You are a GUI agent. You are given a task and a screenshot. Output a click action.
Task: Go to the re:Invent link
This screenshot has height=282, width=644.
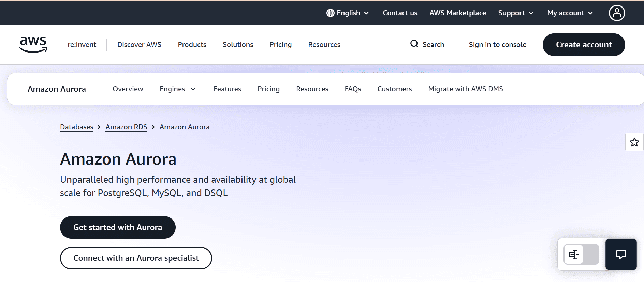(x=82, y=45)
